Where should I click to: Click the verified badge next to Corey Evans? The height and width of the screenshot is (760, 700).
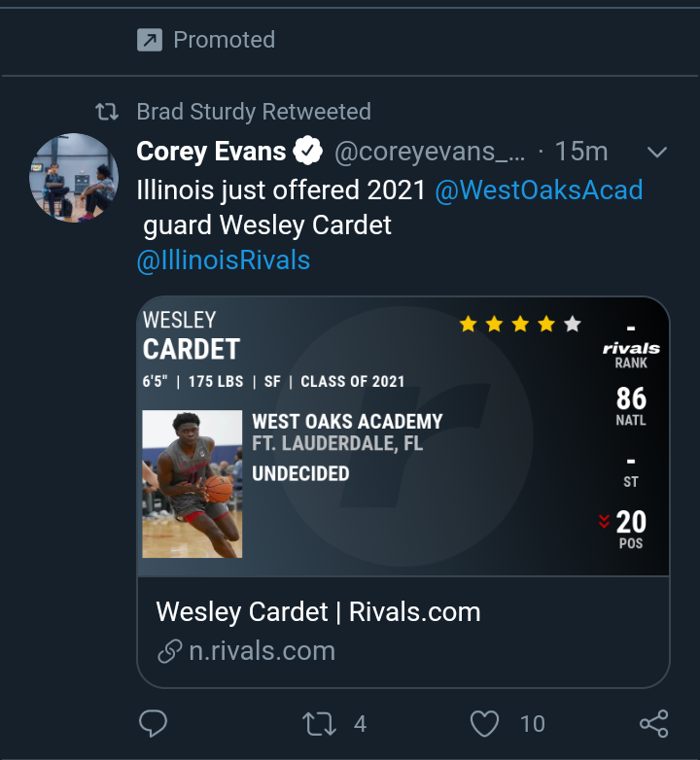click(x=308, y=151)
